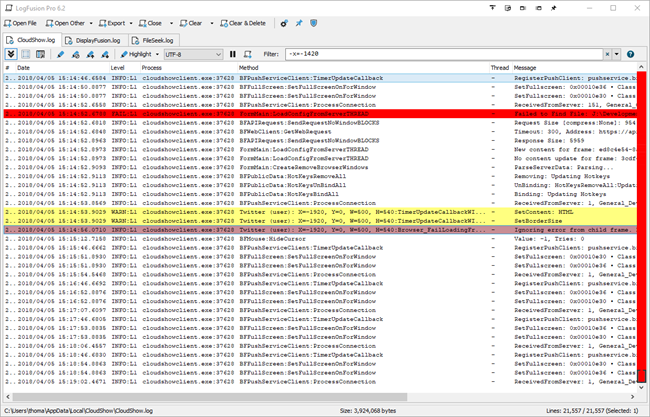This screenshot has width=650, height=417.
Task: Click the blue pin icon in toolbar
Action: (299, 23)
